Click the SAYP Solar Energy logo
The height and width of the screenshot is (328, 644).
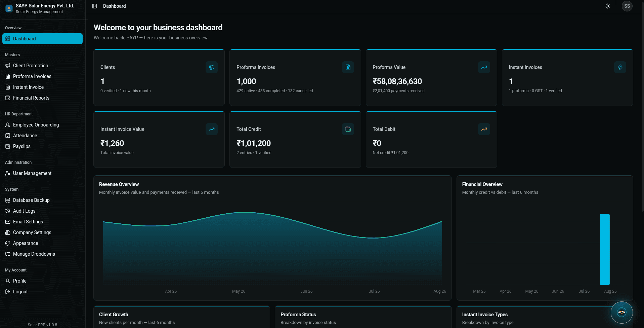[x=9, y=8]
